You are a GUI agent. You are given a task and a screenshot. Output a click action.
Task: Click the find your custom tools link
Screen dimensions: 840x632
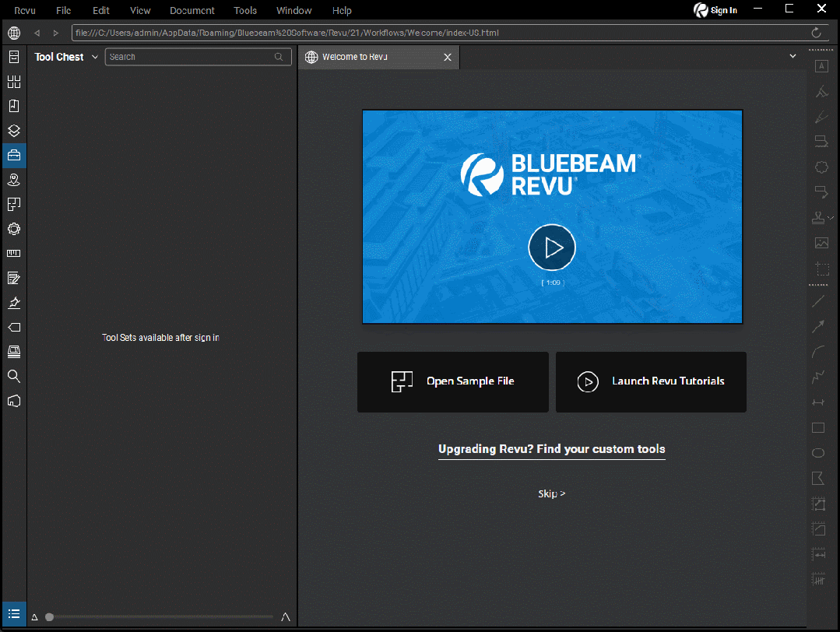(552, 449)
